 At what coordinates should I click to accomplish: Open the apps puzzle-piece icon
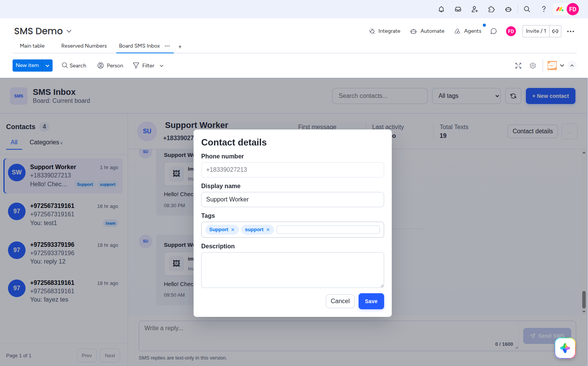point(492,9)
